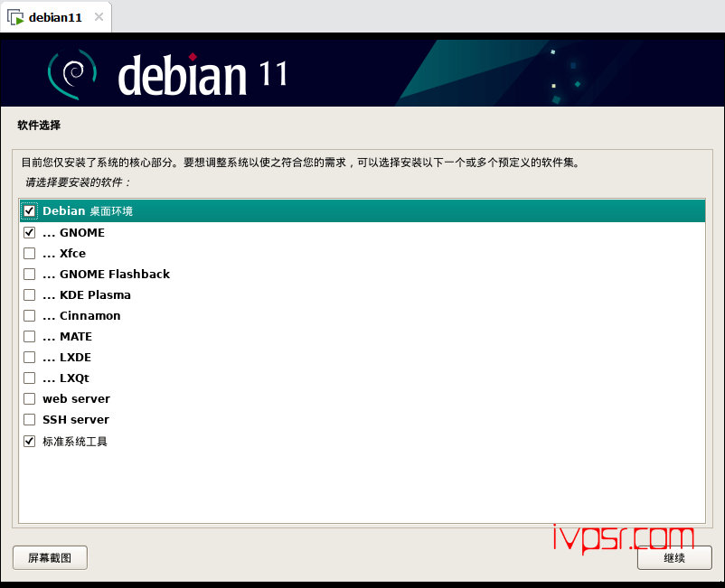Click the Debian 桌面环境 label text
This screenshot has width=725, height=588.
(88, 211)
